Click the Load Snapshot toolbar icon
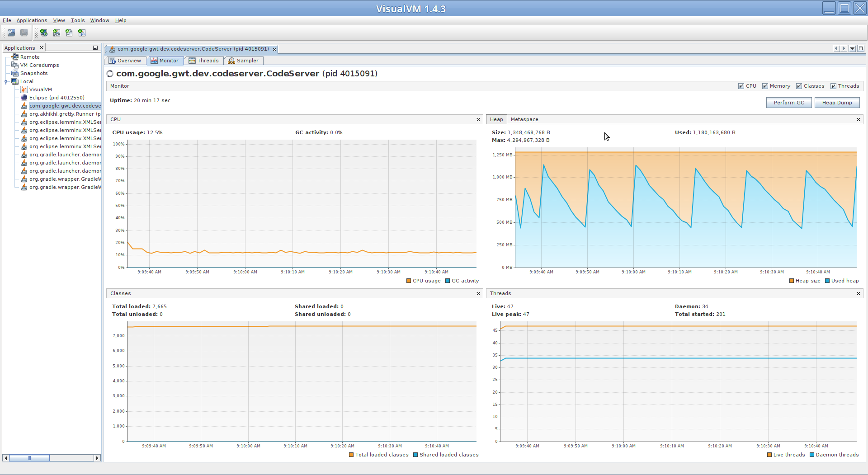 tap(11, 33)
